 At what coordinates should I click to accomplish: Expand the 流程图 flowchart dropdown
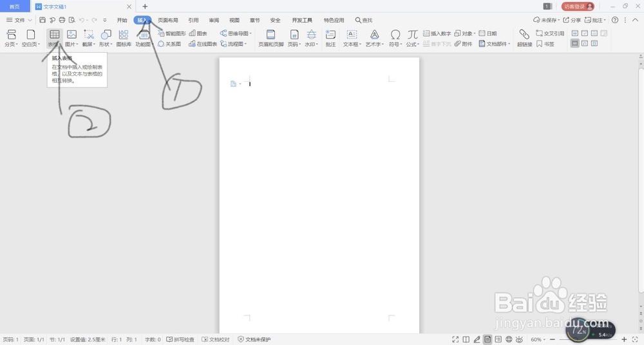point(234,44)
